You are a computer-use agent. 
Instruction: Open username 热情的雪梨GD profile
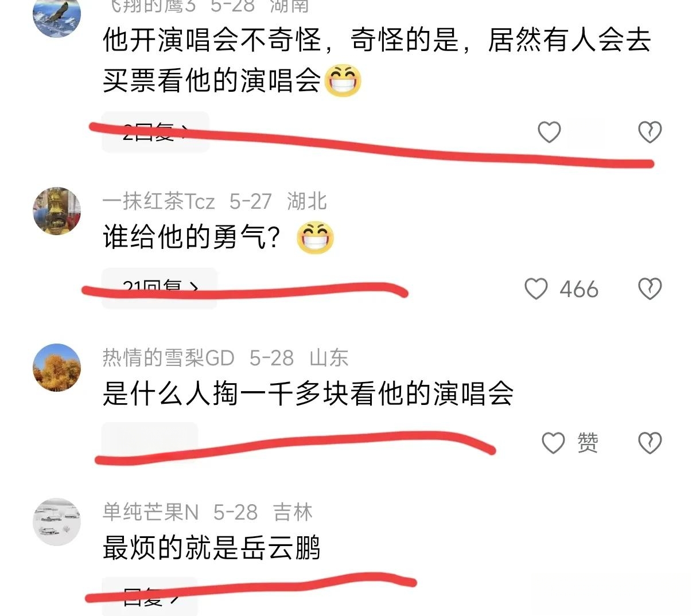point(169,358)
